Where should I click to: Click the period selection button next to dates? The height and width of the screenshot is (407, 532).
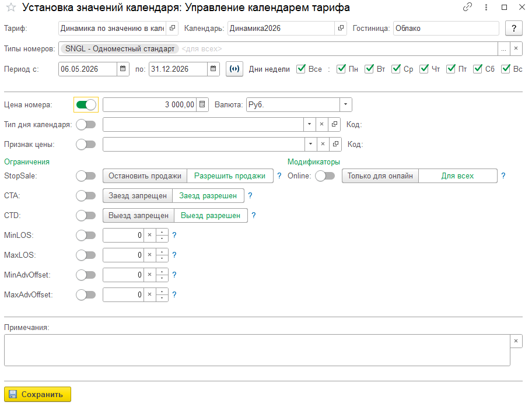(x=235, y=69)
